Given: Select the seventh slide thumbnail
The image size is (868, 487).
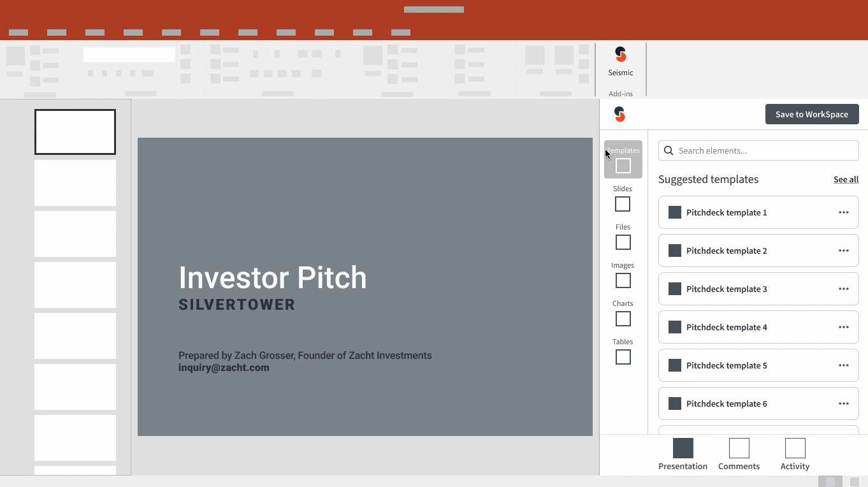Looking at the screenshot, I should 75,438.
